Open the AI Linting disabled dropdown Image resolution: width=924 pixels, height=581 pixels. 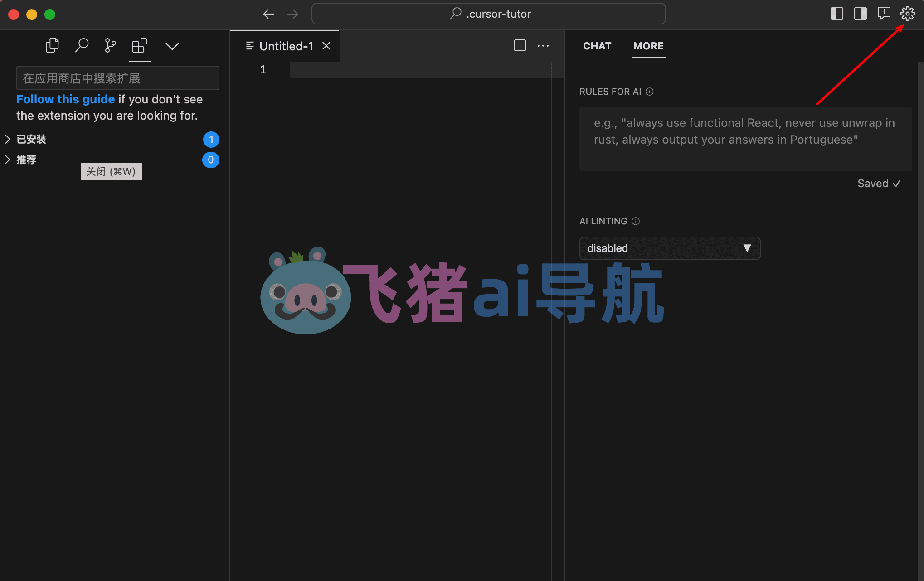(x=670, y=248)
